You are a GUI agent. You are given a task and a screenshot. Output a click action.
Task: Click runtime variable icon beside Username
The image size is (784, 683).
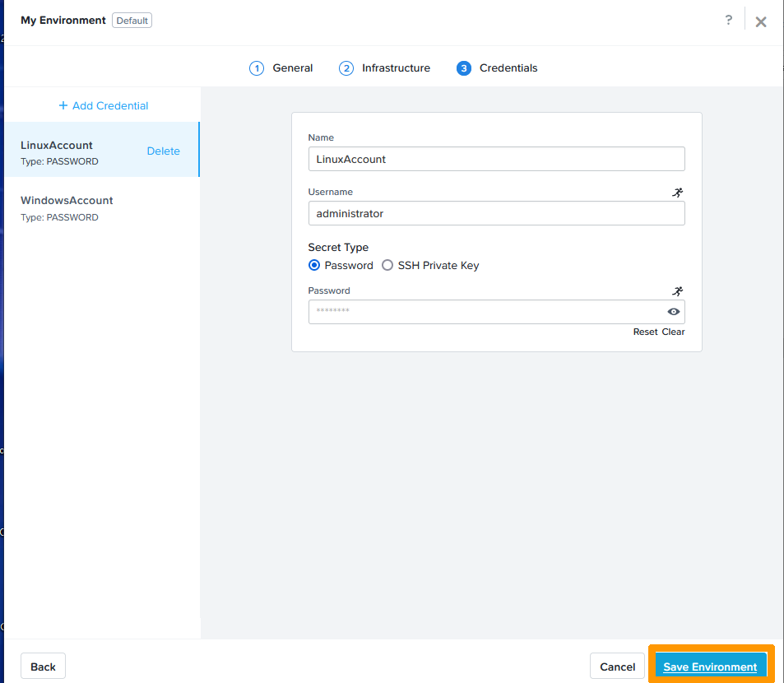[x=677, y=193]
